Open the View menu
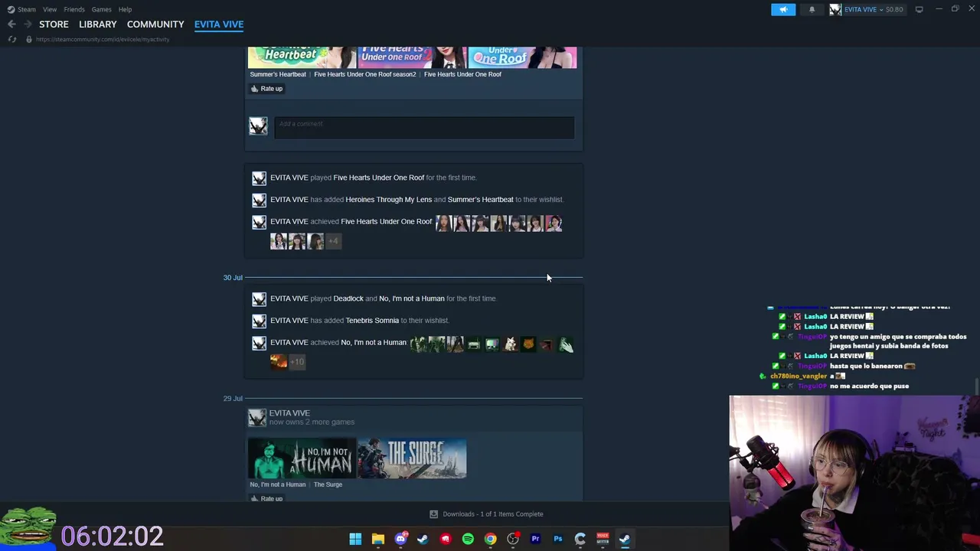This screenshot has height=551, width=980. pyautogui.click(x=50, y=9)
